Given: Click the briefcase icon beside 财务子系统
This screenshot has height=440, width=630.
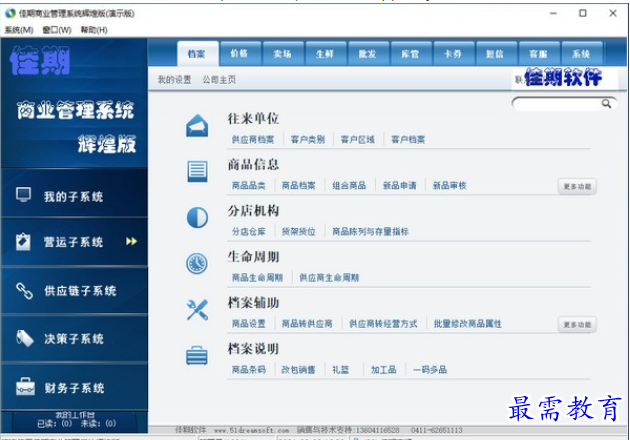Looking at the screenshot, I should tap(25, 387).
